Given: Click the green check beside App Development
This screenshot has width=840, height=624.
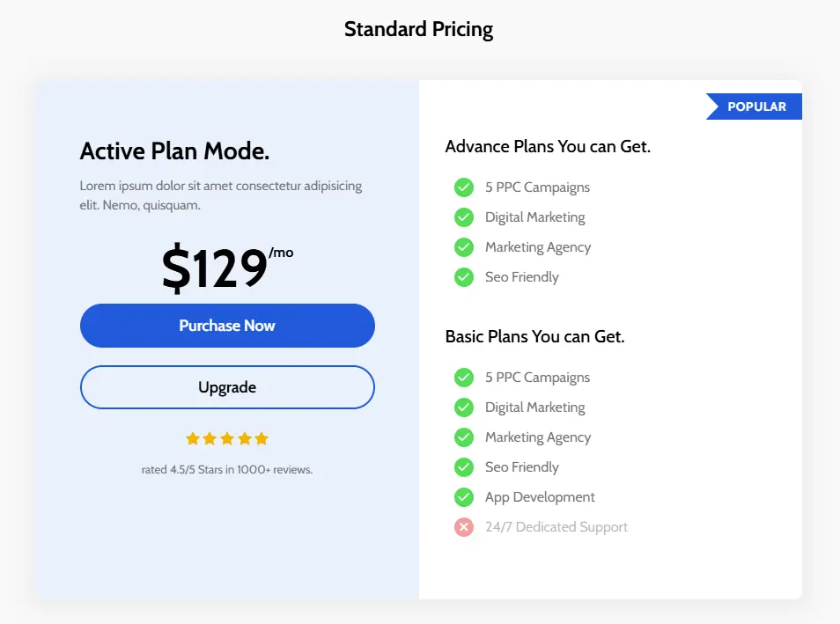Looking at the screenshot, I should click(x=464, y=497).
